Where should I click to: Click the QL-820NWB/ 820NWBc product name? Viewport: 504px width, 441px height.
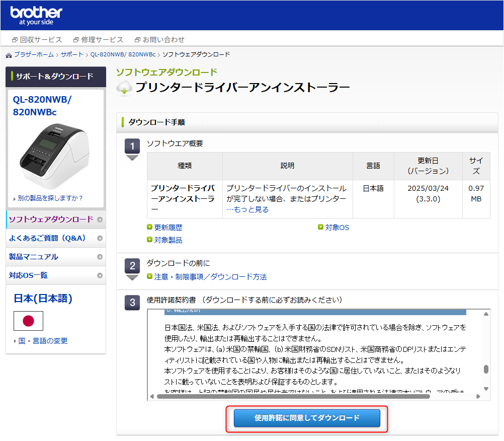pos(42,106)
